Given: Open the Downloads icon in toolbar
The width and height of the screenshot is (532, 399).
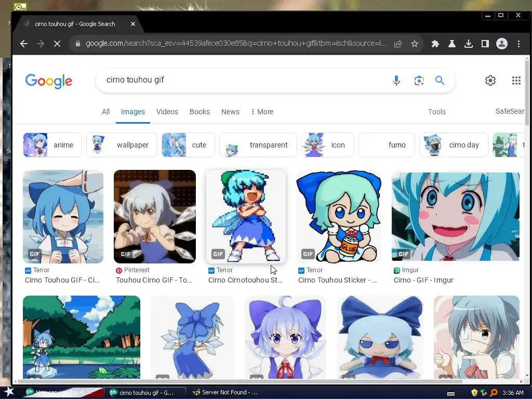Looking at the screenshot, I should [469, 44].
